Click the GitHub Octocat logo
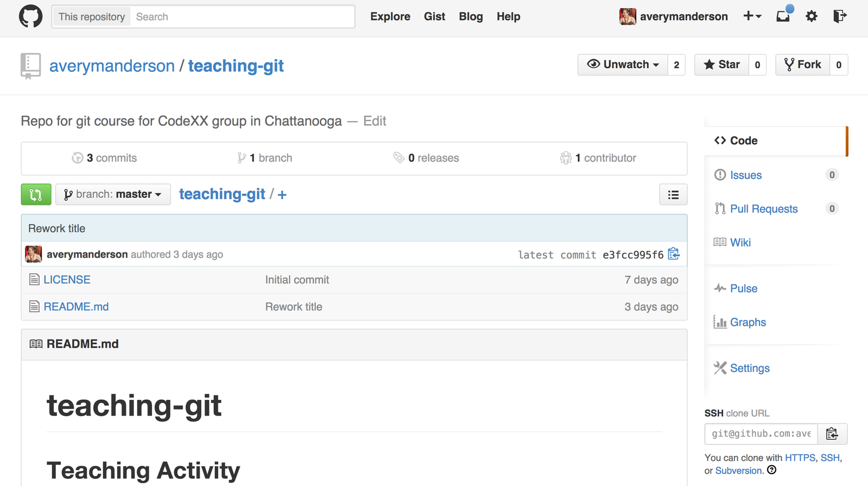The width and height of the screenshot is (868, 486). (30, 16)
